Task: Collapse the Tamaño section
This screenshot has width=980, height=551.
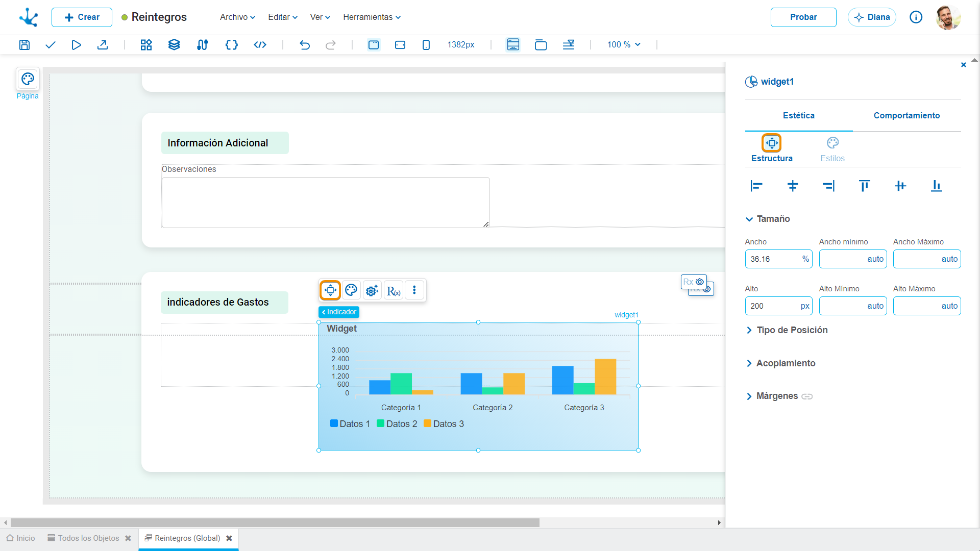Action: click(768, 219)
